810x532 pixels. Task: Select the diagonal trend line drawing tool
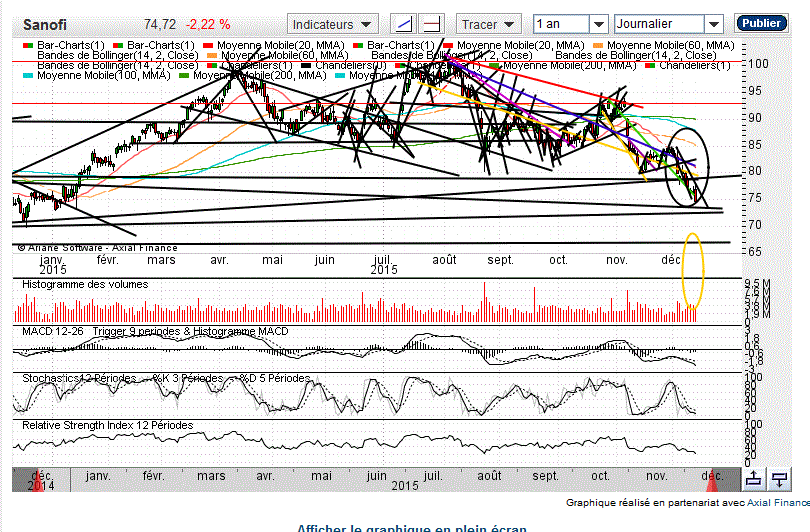click(403, 24)
